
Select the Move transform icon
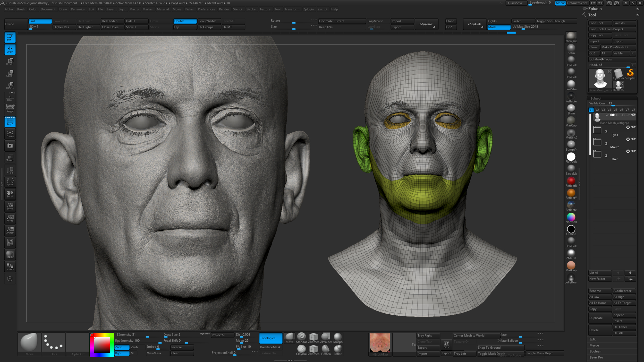[x=10, y=61]
